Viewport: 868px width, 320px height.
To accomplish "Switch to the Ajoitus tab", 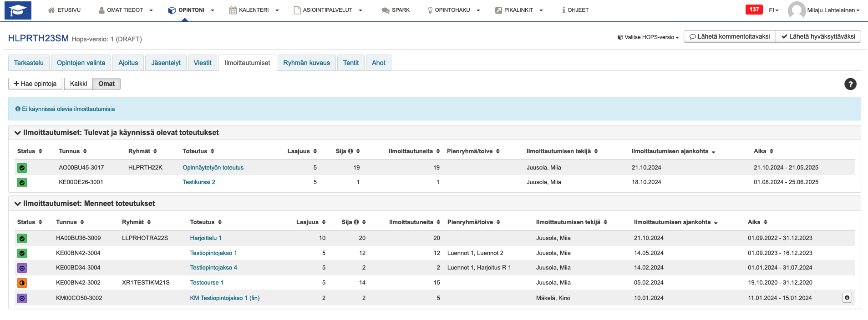I will pyautogui.click(x=128, y=63).
